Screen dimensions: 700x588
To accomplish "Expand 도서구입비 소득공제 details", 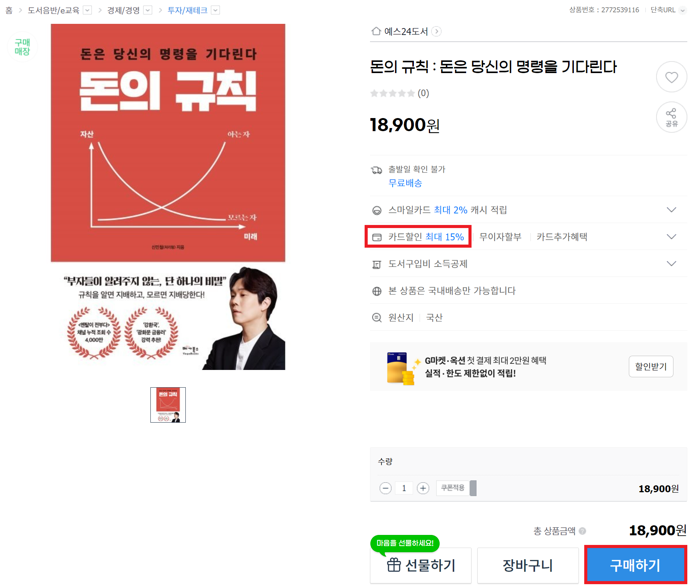I will click(x=671, y=263).
